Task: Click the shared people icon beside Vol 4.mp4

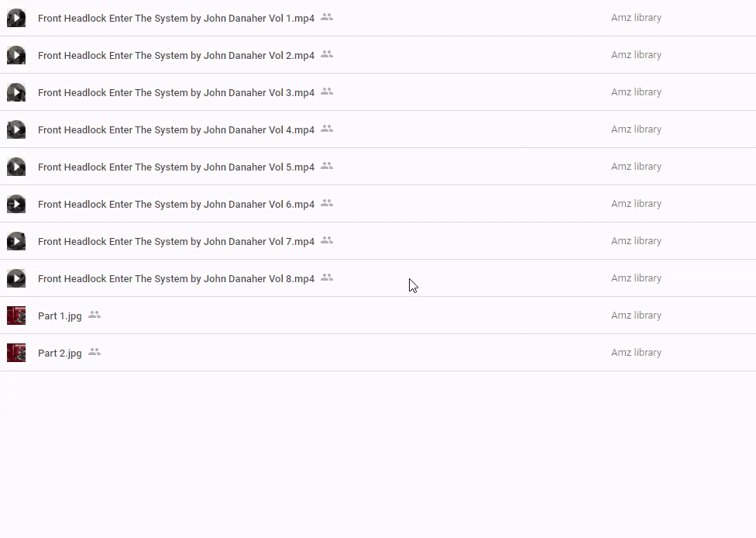Action: (x=327, y=129)
